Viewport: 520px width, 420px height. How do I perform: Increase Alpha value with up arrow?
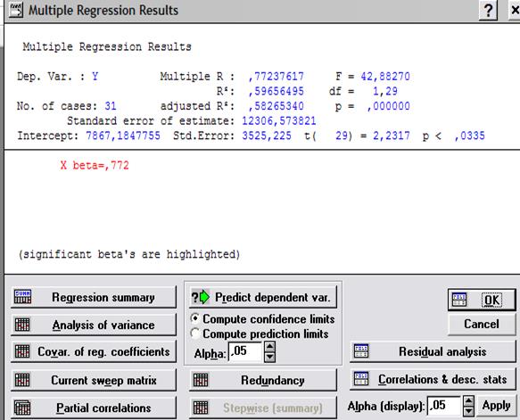(270, 347)
